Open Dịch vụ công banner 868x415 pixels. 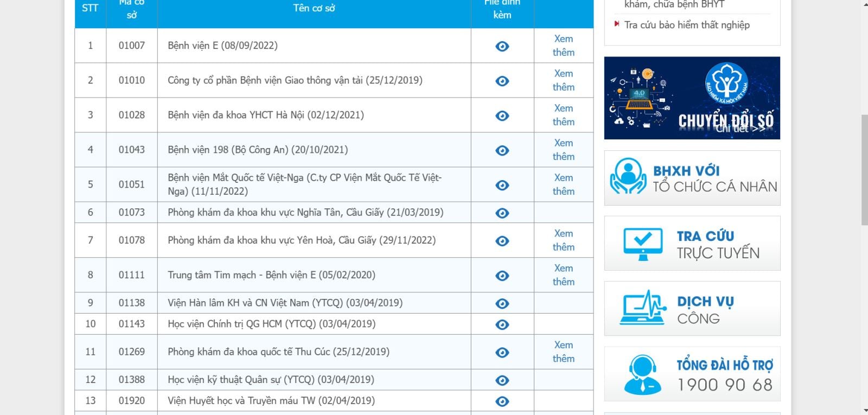pos(692,309)
